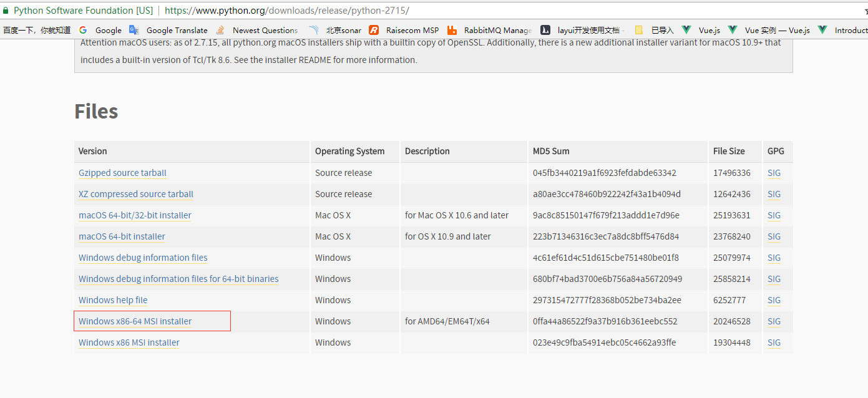Select MD5 sum 680bf74bad3700e6b756a84a56720949
Viewport: 868px width, 398px height.
tap(607, 279)
